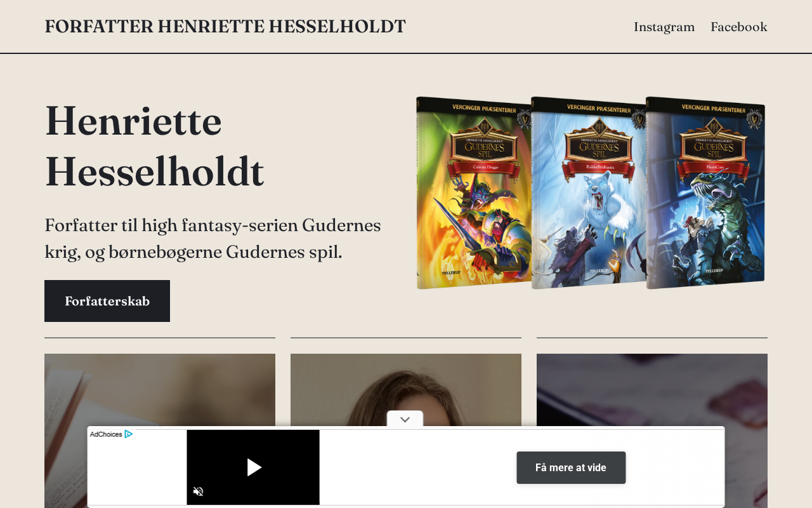Click the AdChoices triangle icon
Viewport: 812px width, 508px height.
pyautogui.click(x=128, y=434)
